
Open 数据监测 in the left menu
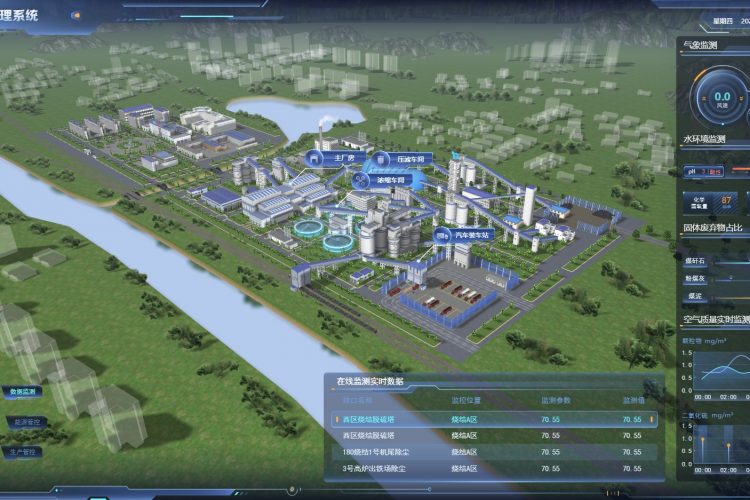tap(23, 392)
